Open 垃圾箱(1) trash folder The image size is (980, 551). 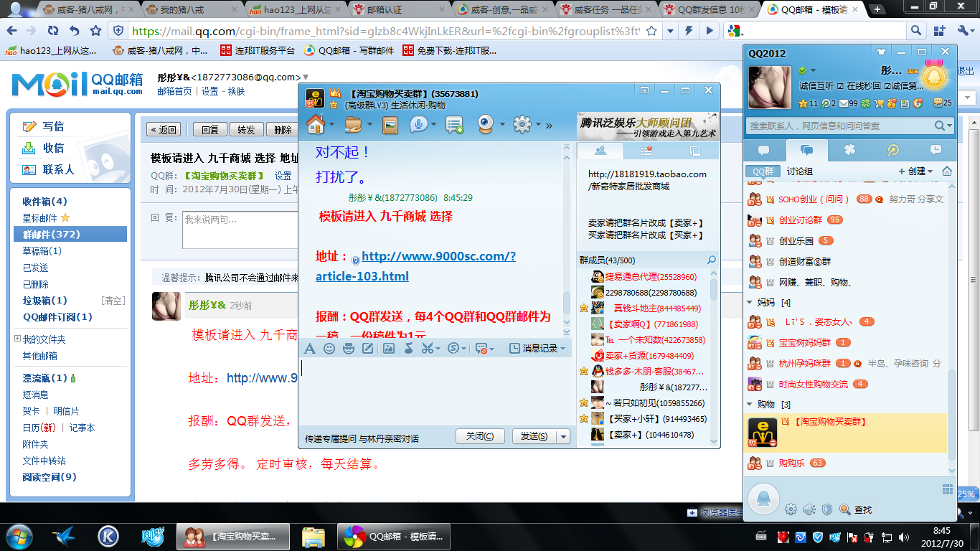45,301
